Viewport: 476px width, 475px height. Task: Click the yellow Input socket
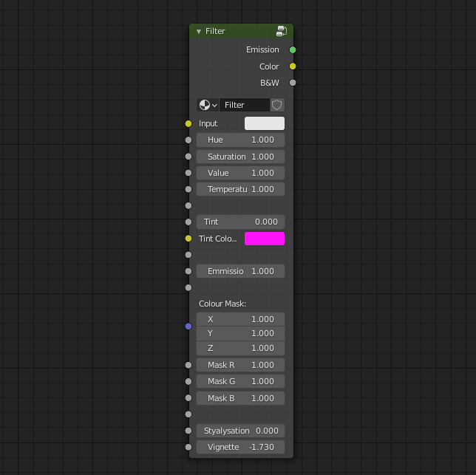click(188, 123)
